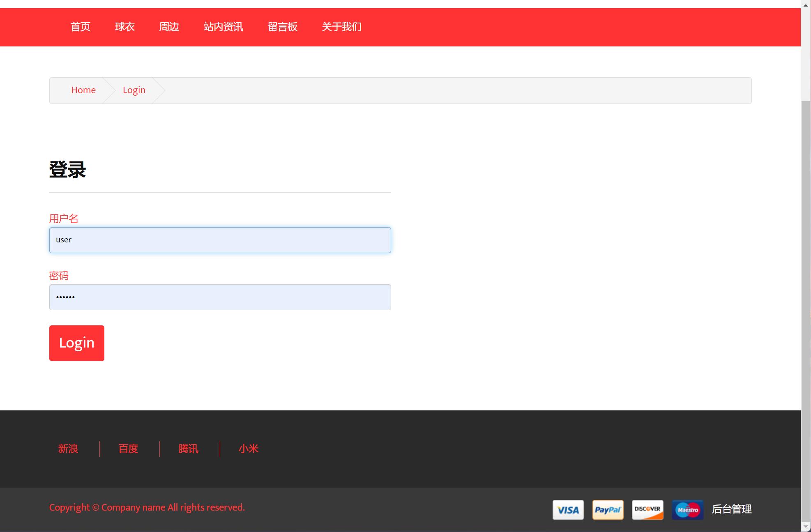Click the Login breadcrumb link

tap(134, 90)
